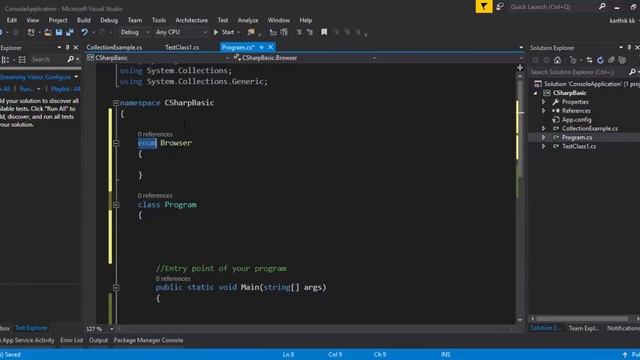Expand the Properties node in Solution Explorer
The width and height of the screenshot is (640, 360).
pyautogui.click(x=543, y=102)
